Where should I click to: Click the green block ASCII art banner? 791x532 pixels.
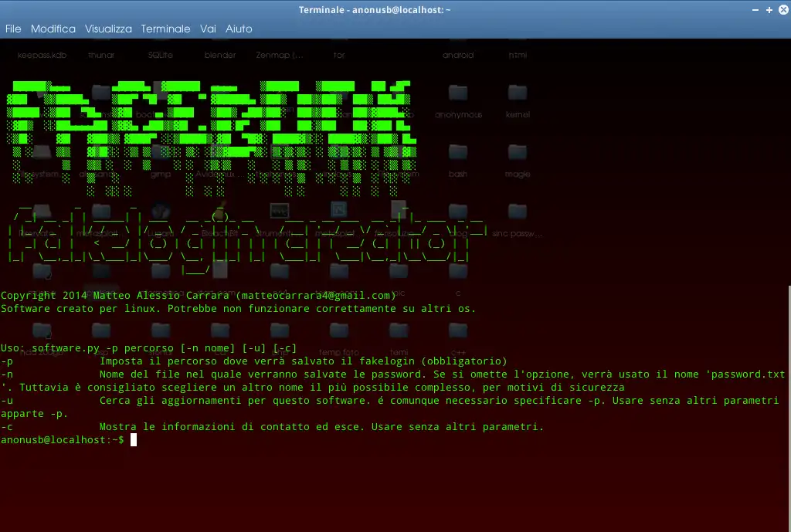point(212,137)
